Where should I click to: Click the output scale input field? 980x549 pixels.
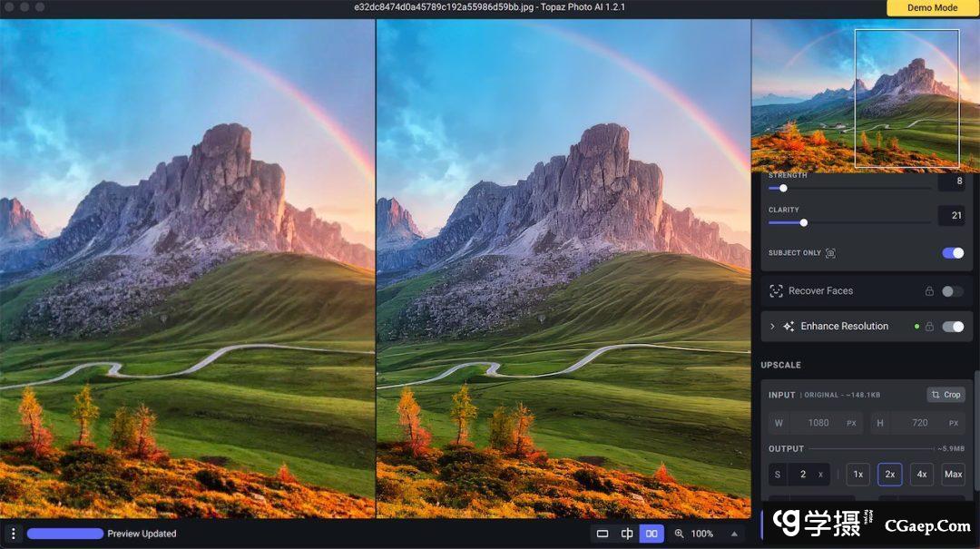point(802,475)
